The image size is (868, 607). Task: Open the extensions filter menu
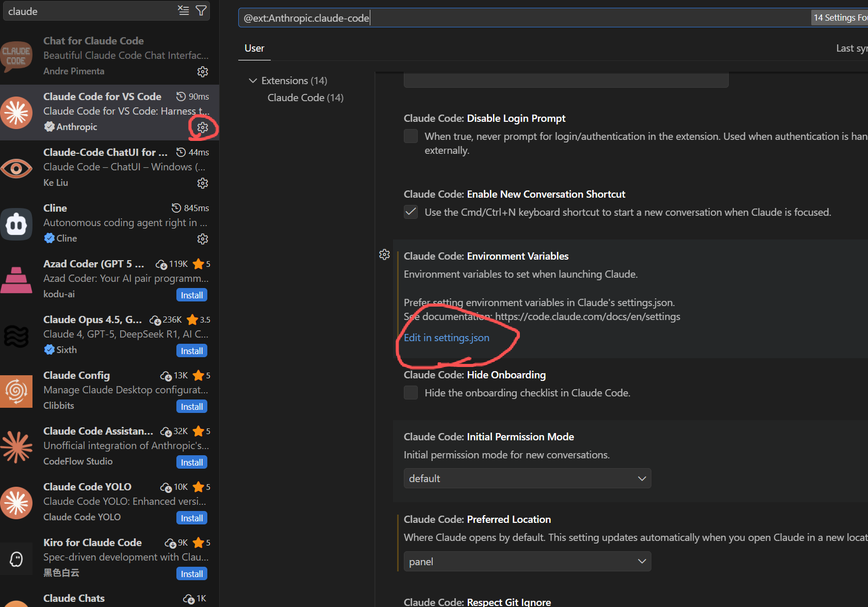201,10
